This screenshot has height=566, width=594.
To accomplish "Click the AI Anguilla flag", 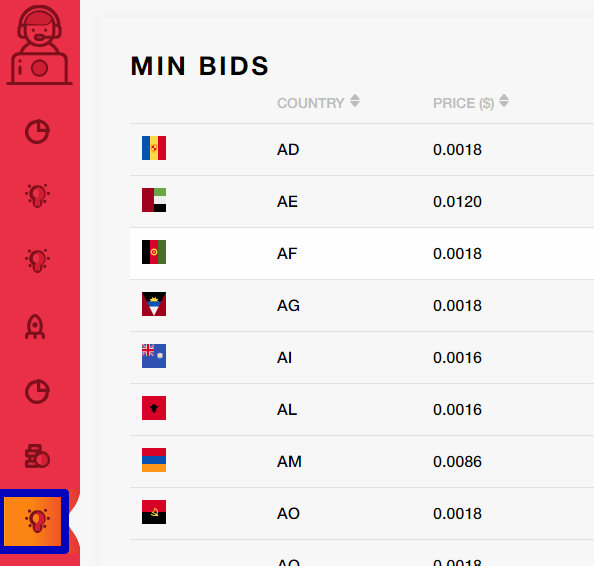I will pyautogui.click(x=154, y=356).
